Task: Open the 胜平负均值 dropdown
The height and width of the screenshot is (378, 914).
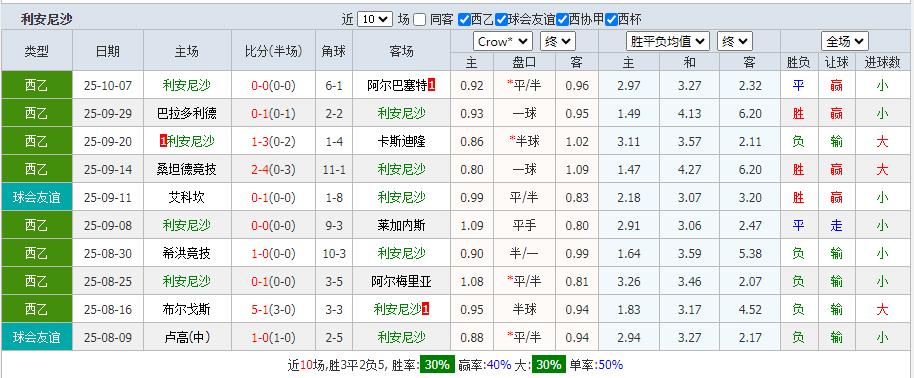Action: point(668,41)
